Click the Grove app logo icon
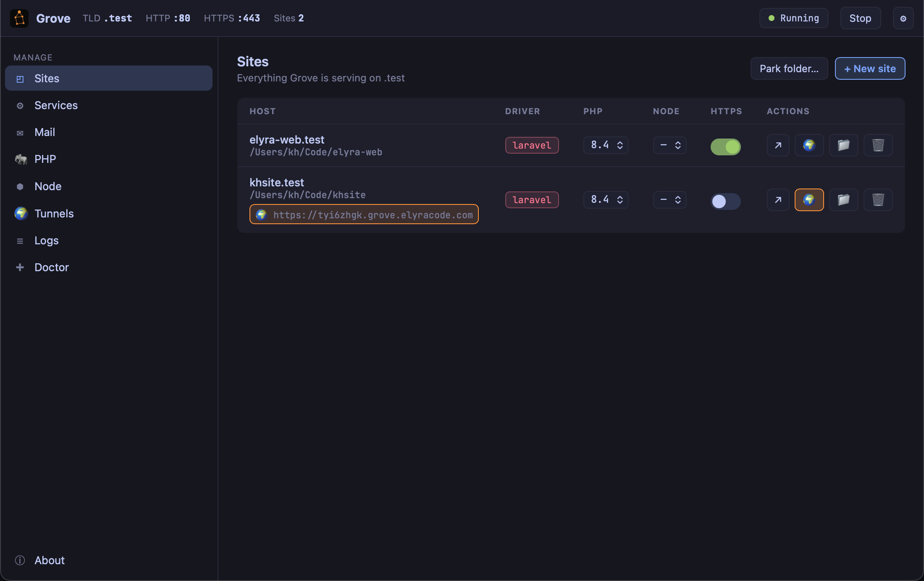924x581 pixels. 19,18
